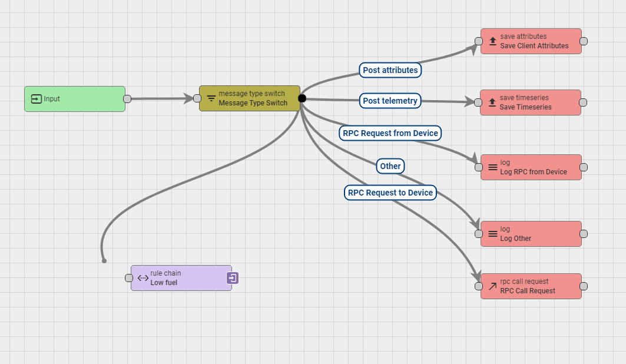The height and width of the screenshot is (364, 626).
Task: Click the Other connection label
Action: pyautogui.click(x=390, y=166)
